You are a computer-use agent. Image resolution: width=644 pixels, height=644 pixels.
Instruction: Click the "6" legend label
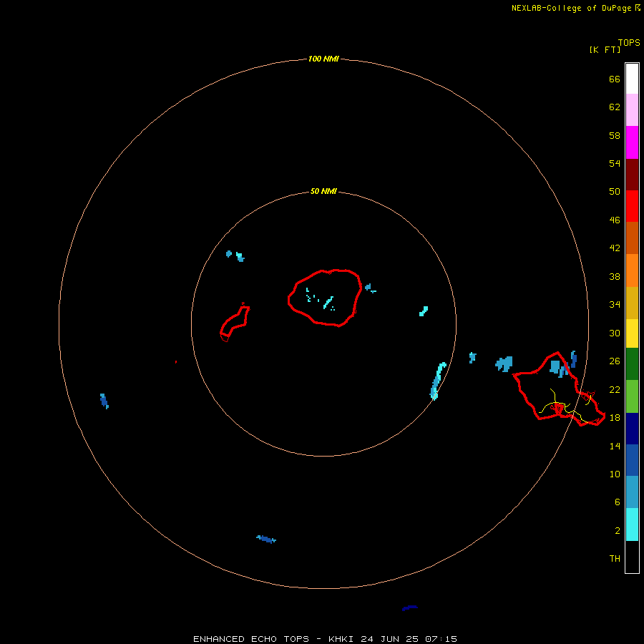coord(618,502)
